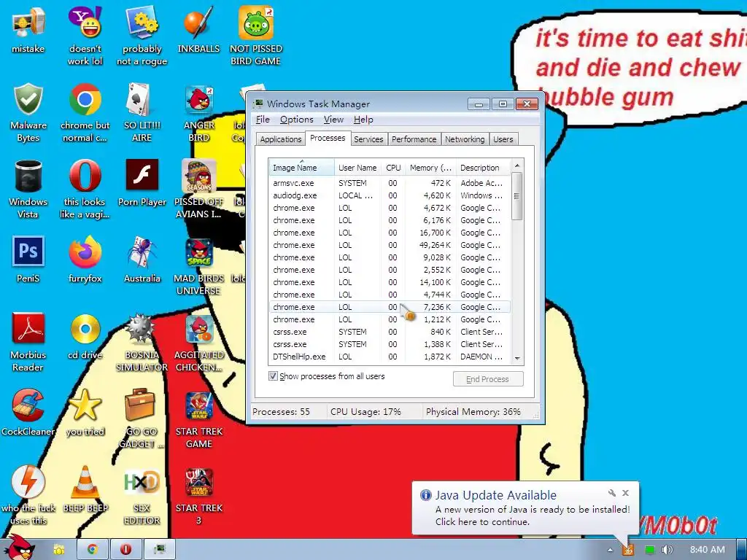Select the armsvc.exe process row
747x560 pixels.
tap(390, 183)
